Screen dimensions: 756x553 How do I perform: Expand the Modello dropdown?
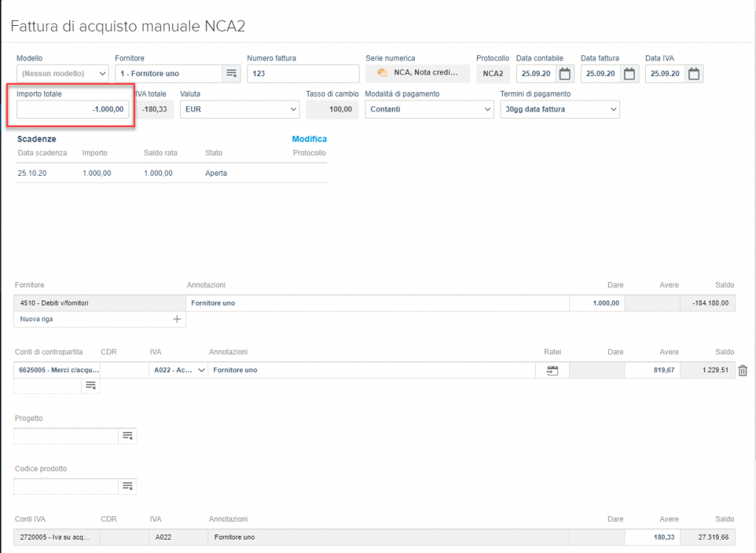pos(102,74)
